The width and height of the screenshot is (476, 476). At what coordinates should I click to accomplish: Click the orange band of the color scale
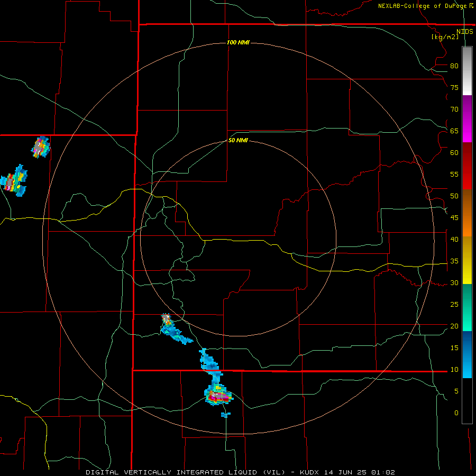pos(467,213)
